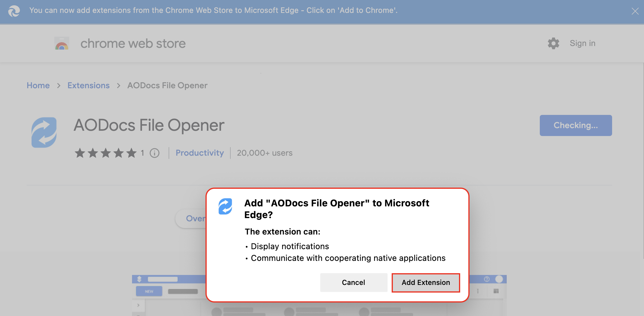Click the Checking... button
The height and width of the screenshot is (316, 644).
pos(576,125)
